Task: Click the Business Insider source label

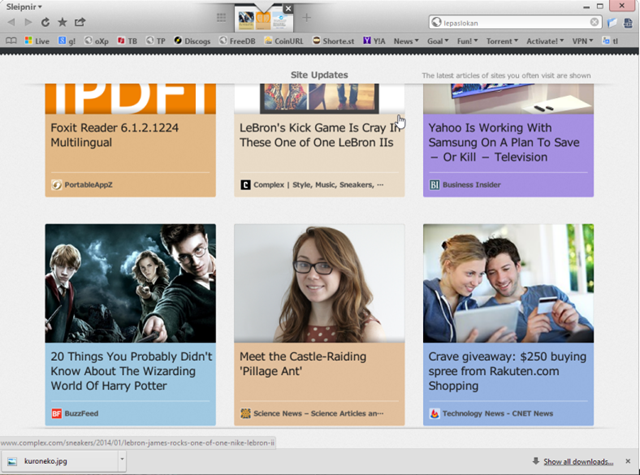Action: click(x=465, y=185)
